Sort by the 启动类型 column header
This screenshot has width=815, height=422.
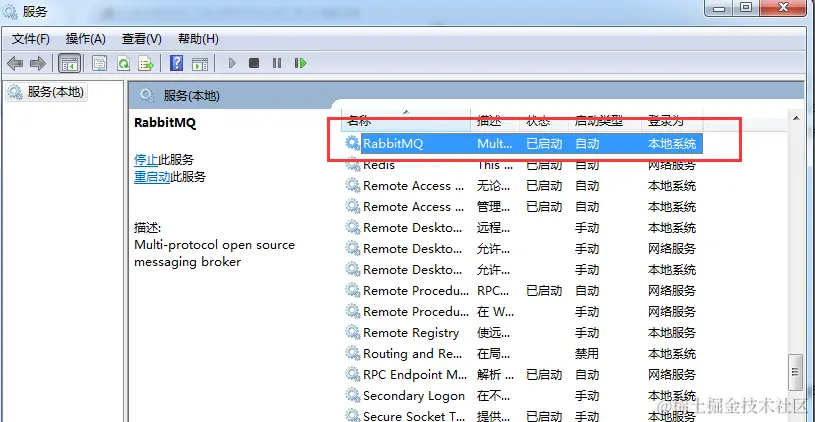(x=605, y=121)
